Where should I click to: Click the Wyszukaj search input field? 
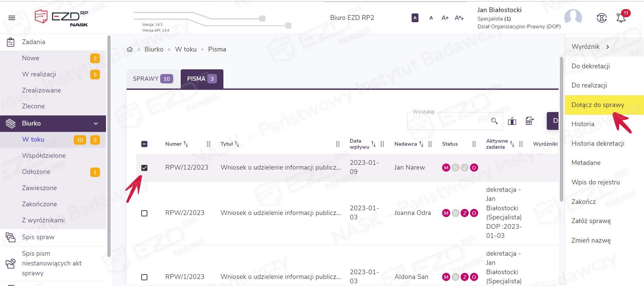(448, 121)
